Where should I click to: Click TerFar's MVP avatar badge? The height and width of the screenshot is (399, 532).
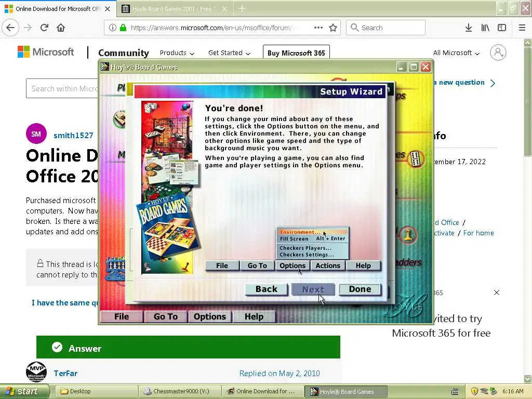point(36,372)
